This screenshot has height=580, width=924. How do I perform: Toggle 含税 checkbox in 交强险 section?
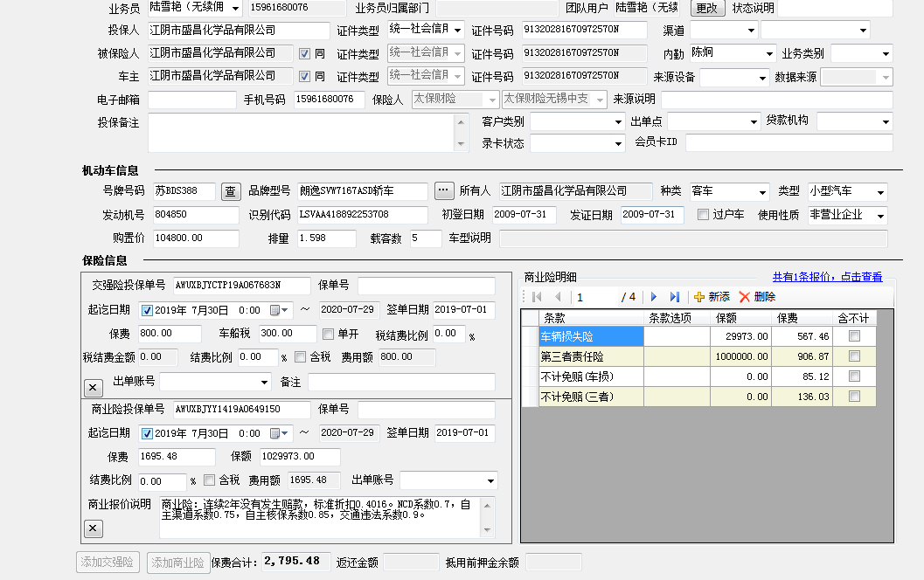point(300,357)
